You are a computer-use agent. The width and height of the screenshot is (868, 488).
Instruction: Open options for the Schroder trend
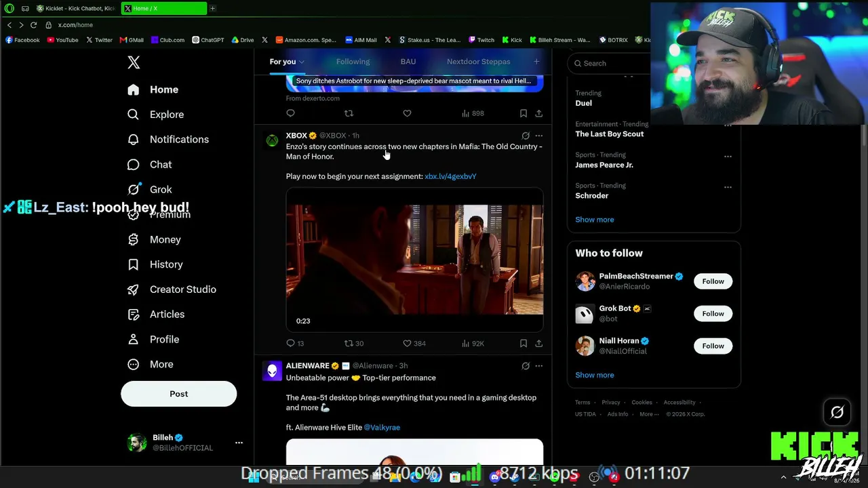tap(728, 187)
